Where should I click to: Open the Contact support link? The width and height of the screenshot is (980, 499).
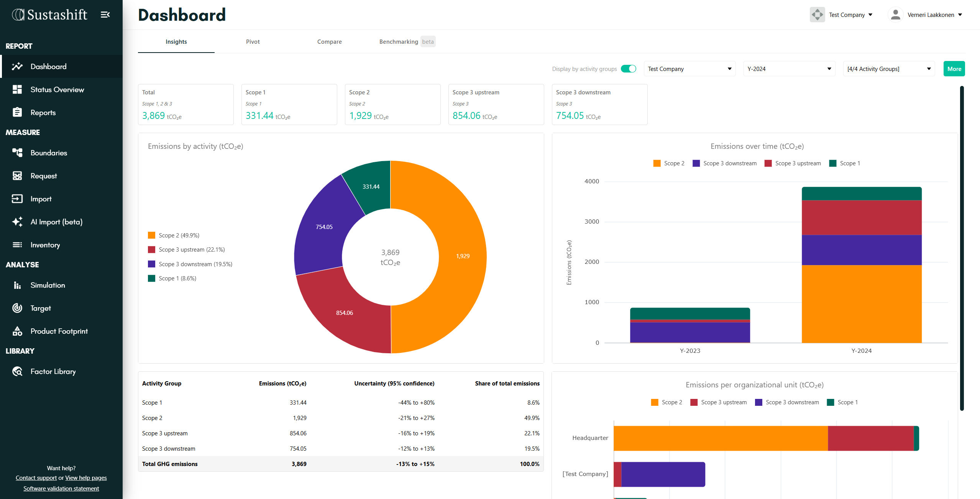pyautogui.click(x=36, y=478)
